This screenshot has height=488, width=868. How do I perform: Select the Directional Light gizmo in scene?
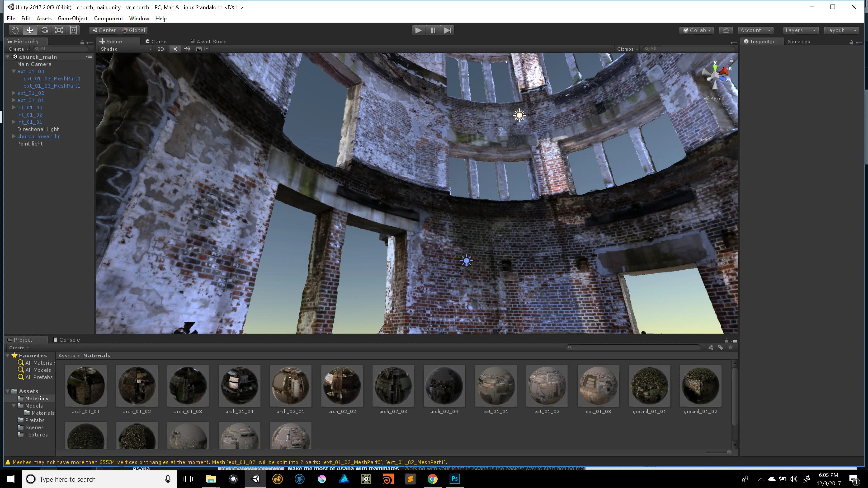[519, 115]
